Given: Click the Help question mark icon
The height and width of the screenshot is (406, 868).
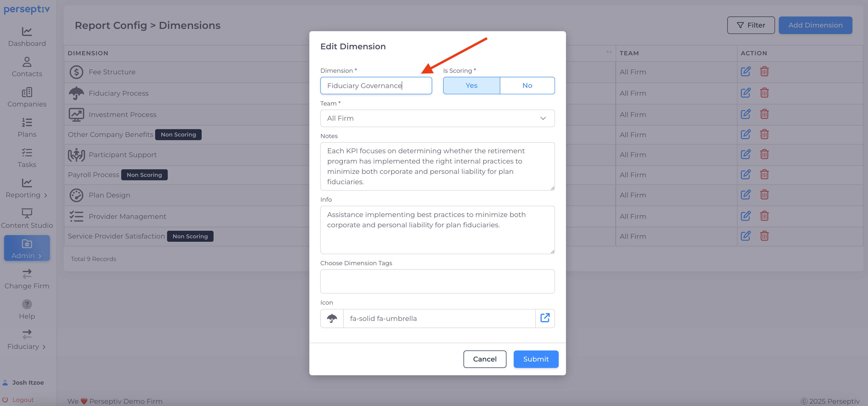Looking at the screenshot, I should (27, 304).
